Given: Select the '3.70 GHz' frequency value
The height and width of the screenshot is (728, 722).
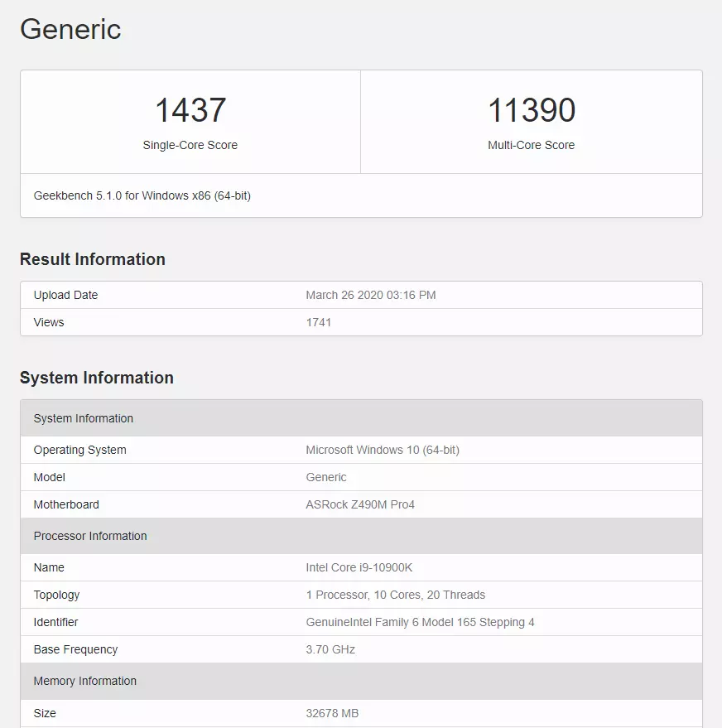Looking at the screenshot, I should [330, 649].
